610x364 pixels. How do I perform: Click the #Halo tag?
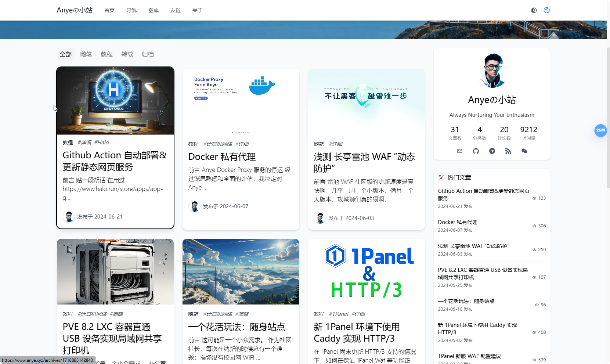pyautogui.click(x=101, y=143)
